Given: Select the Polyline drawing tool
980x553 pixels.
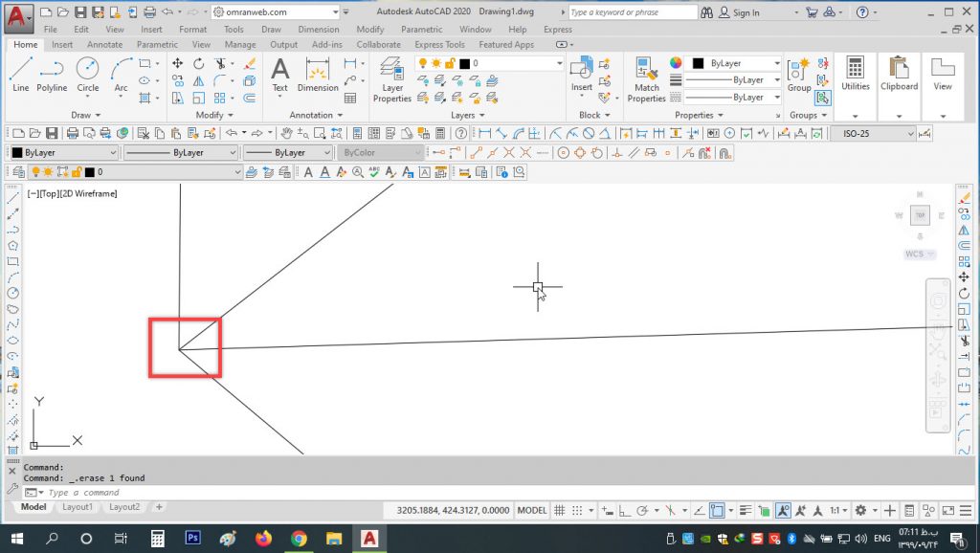Looking at the screenshot, I should click(52, 74).
